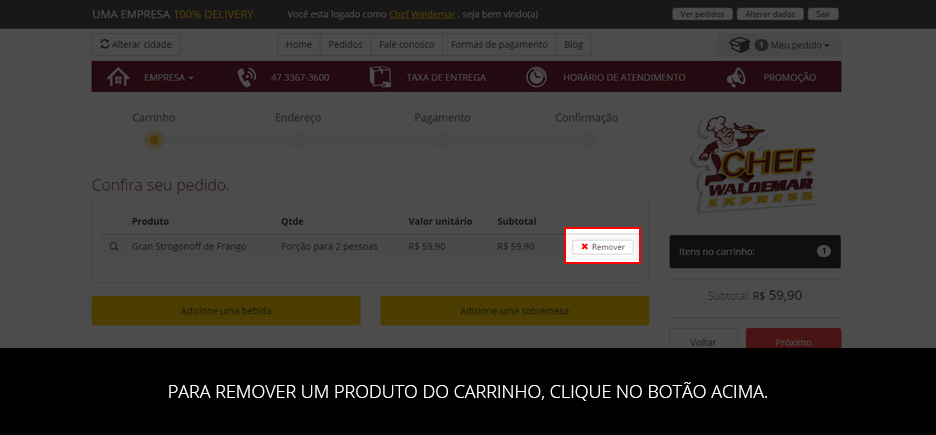Click the open box icon next to Meu pedido

[739, 45]
